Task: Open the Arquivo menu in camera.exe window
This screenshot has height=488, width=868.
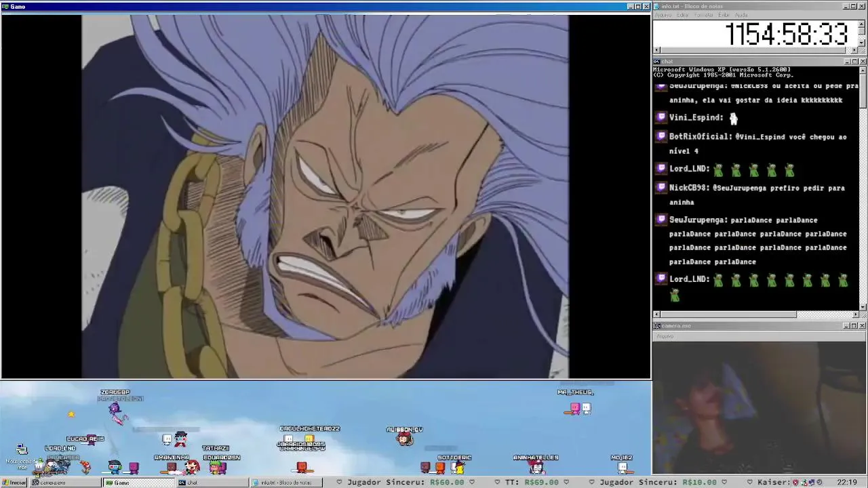Action: coord(665,336)
